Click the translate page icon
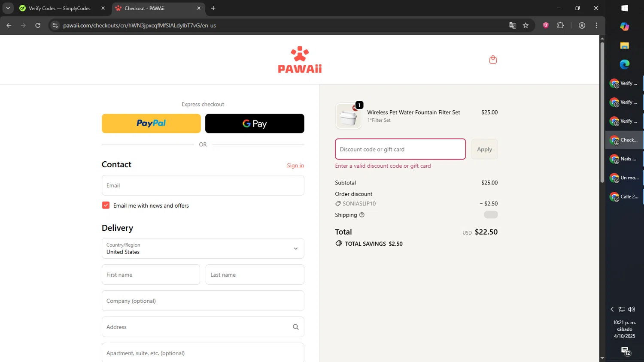This screenshot has width=644, height=362. tap(513, 25)
